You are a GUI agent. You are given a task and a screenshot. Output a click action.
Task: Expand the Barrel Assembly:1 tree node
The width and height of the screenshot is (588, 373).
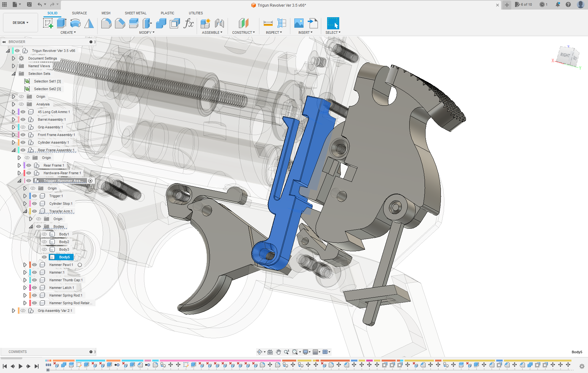coord(13,119)
